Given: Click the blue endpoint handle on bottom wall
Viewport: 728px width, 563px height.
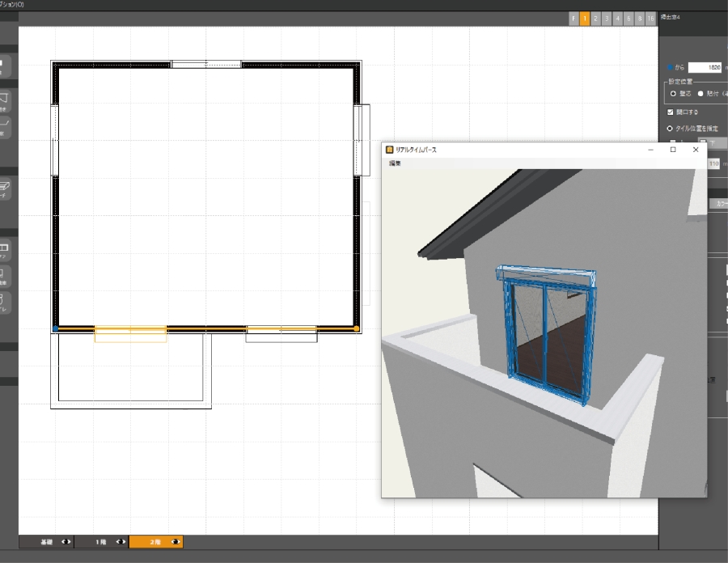Looking at the screenshot, I should pyautogui.click(x=55, y=328).
